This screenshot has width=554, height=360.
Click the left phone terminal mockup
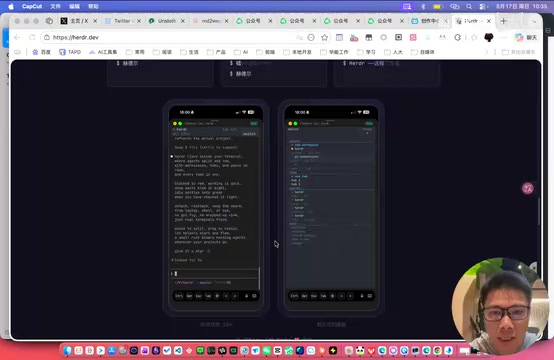click(216, 208)
